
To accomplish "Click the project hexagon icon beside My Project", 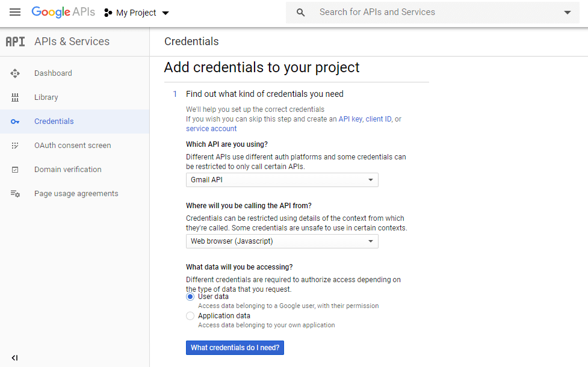I will 108,13.
